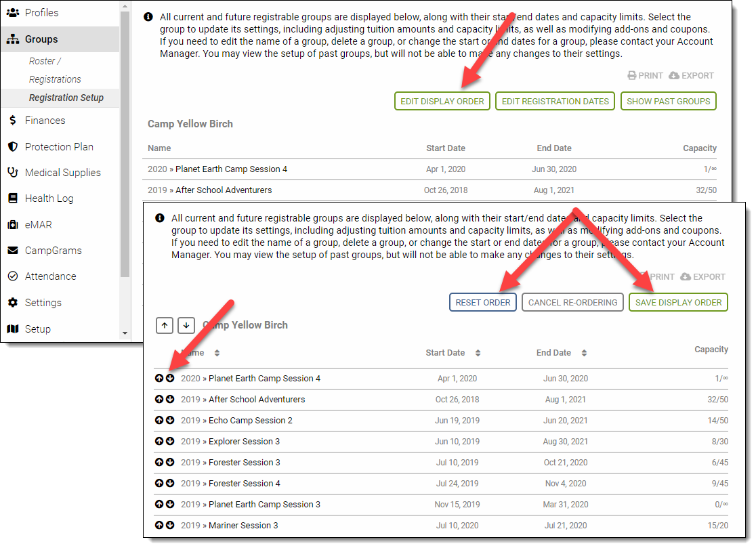Move After School Adventurers row up
This screenshot has width=756, height=548.
point(159,400)
